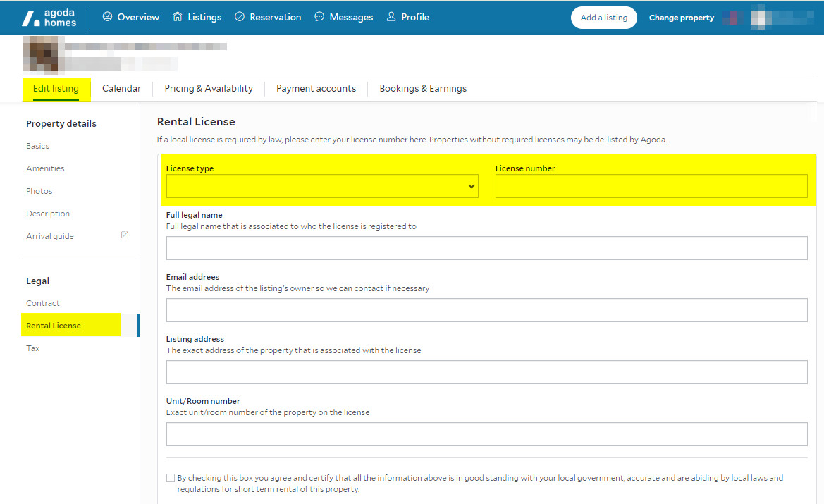Click the Reservation checkmark icon
The height and width of the screenshot is (504, 824).
click(x=240, y=17)
